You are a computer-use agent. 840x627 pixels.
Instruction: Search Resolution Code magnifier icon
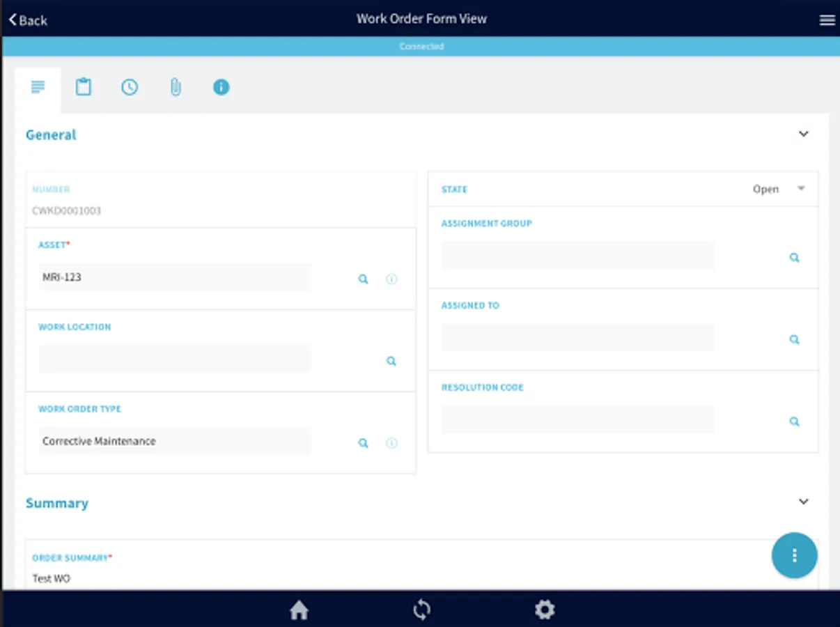click(794, 421)
